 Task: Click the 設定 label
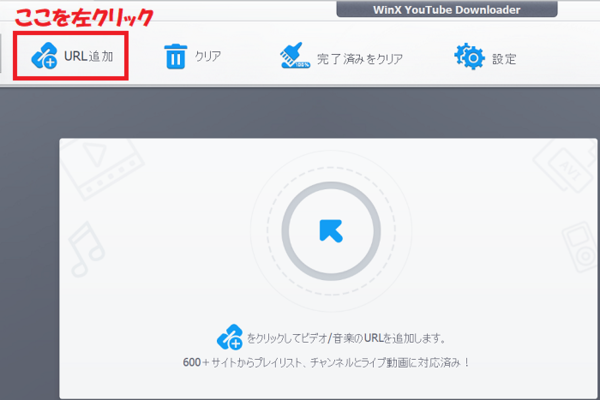point(504,59)
